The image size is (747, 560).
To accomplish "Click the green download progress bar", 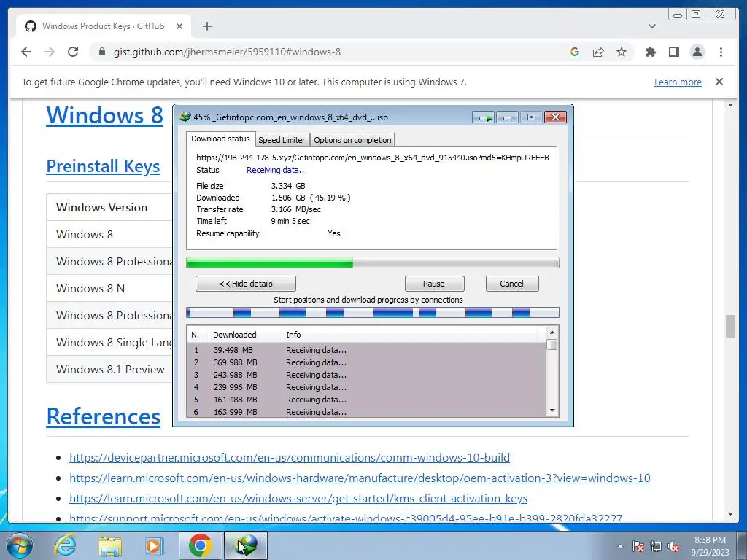I will pyautogui.click(x=373, y=262).
